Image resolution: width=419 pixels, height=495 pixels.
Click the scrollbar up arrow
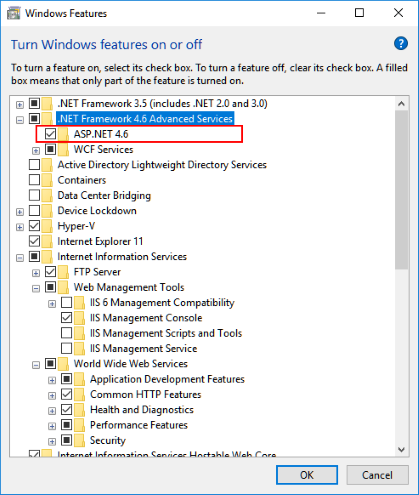tap(401, 104)
